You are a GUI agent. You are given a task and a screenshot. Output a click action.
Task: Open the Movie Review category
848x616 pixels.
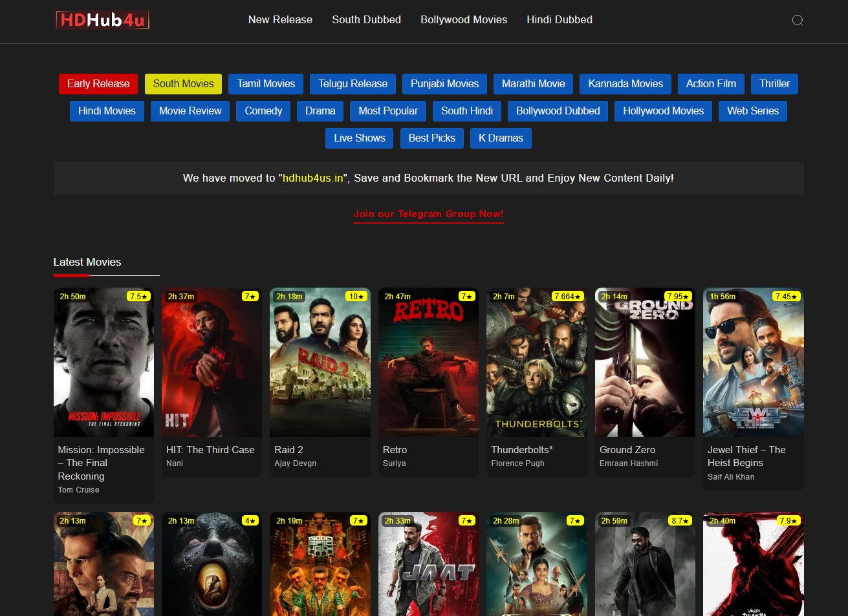190,111
